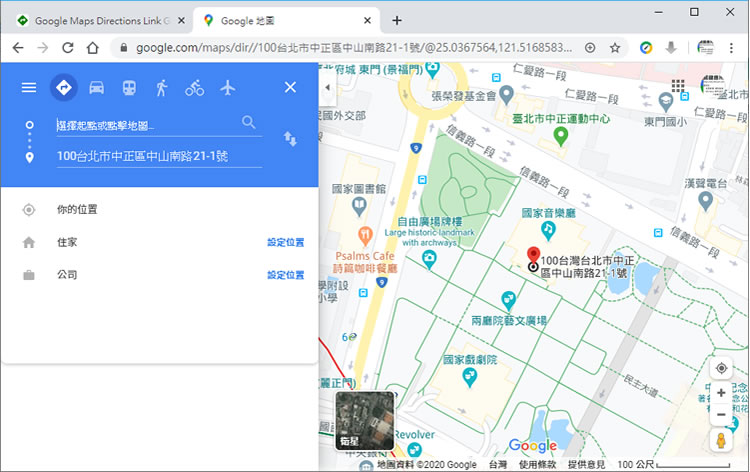This screenshot has height=472, width=750.
Task: Click 國家戲劇院 map marker
Action: click(470, 378)
